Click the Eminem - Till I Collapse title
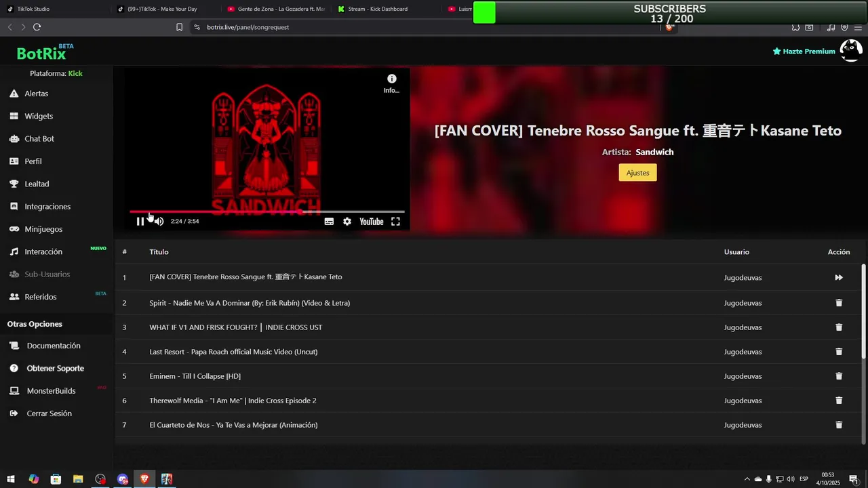This screenshot has height=488, width=868. coord(195,376)
